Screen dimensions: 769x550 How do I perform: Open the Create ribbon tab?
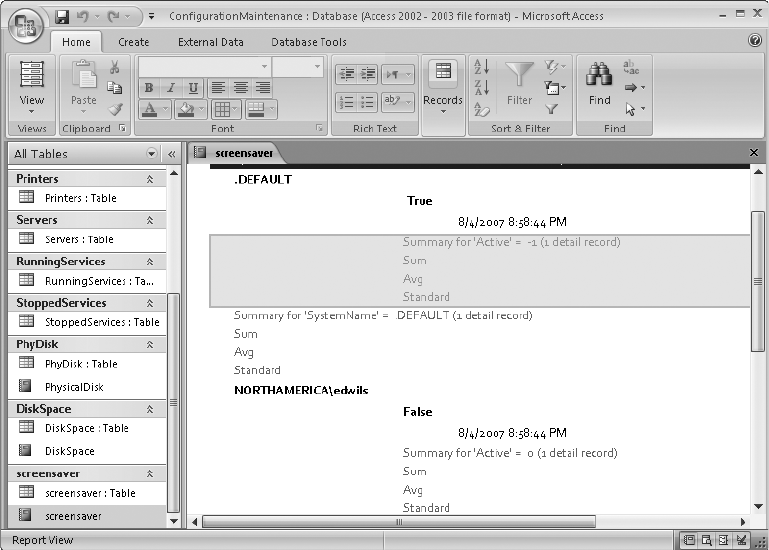[133, 42]
